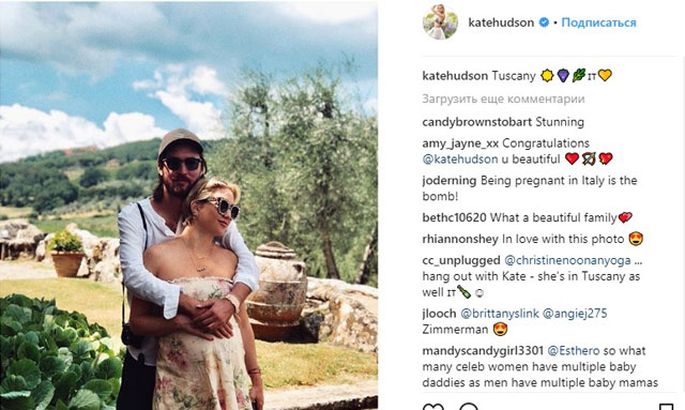Viewport: 685px width, 410px height.
Task: Click the comment bubble icon
Action: [x=469, y=407]
